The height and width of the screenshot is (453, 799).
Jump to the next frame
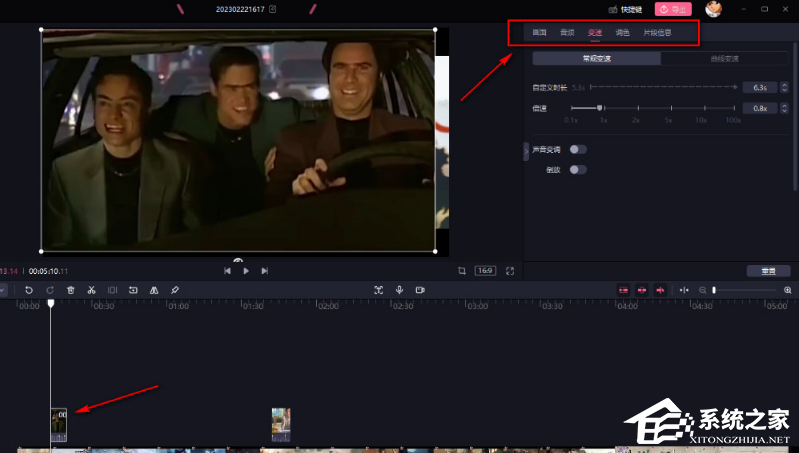pos(264,271)
